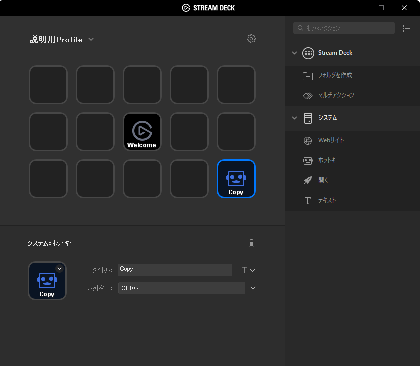Select the empty key directly above Welcome
This screenshot has width=420, height=366.
[142, 85]
